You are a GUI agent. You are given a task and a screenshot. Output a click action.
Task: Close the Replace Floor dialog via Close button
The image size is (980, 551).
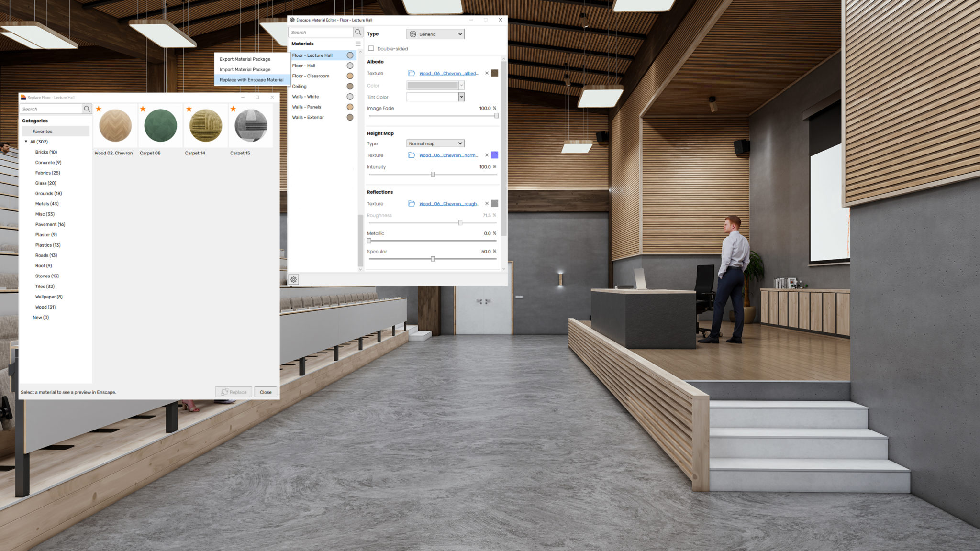[x=265, y=391]
